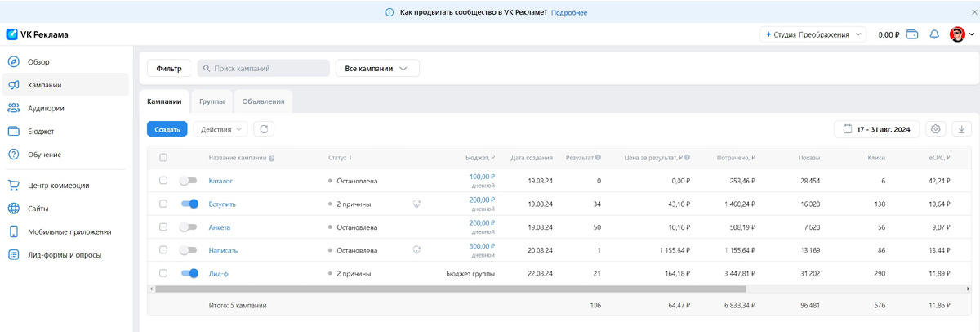Image resolution: width=980 pixels, height=332 pixels.
Task: Click the calendar icon in date range
Action: pos(848,129)
